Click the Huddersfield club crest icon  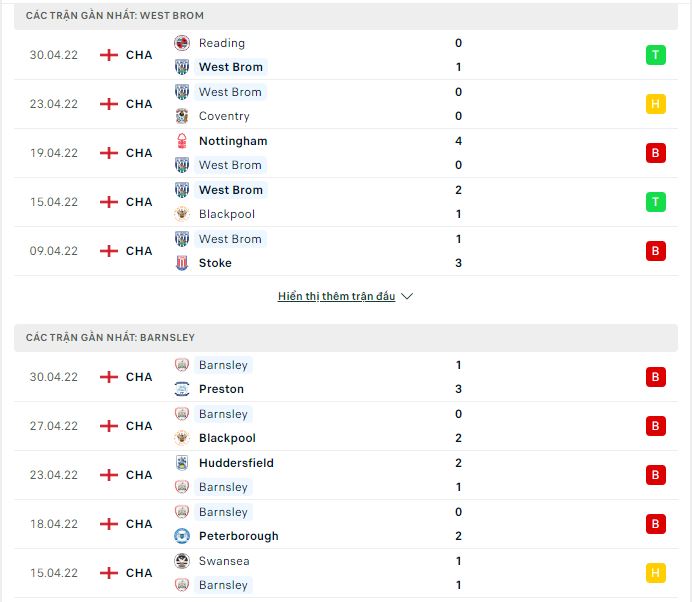(182, 463)
